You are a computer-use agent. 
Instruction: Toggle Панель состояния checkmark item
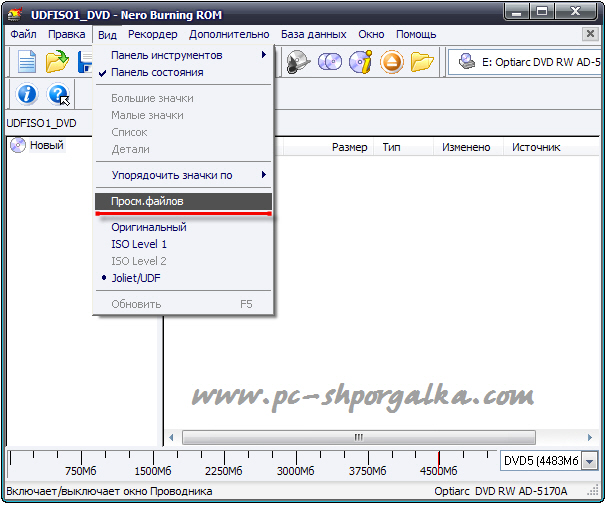[183, 73]
